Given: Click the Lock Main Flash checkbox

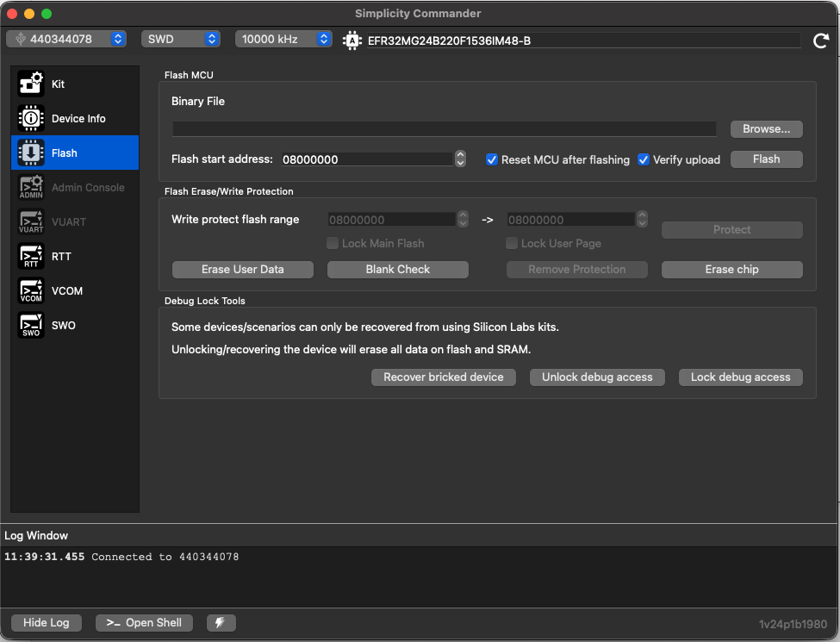Looking at the screenshot, I should point(333,243).
